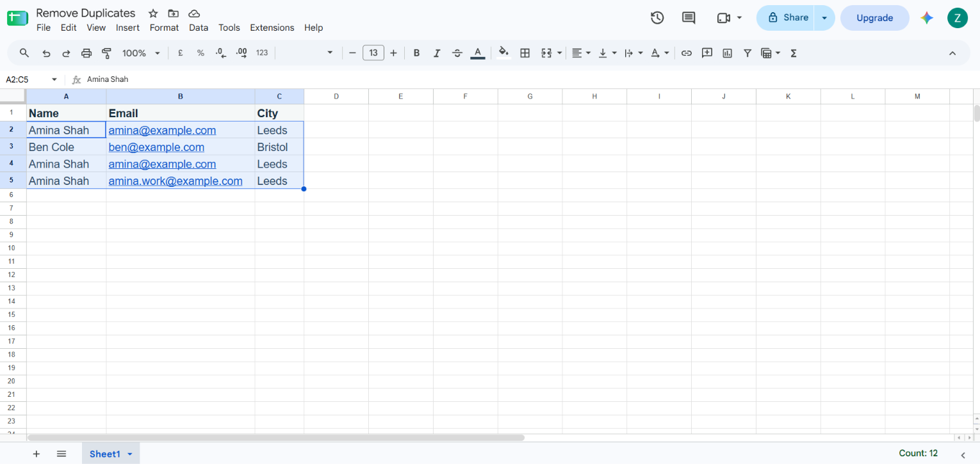The height and width of the screenshot is (464, 980).
Task: Open the Borders icon
Action: click(525, 53)
